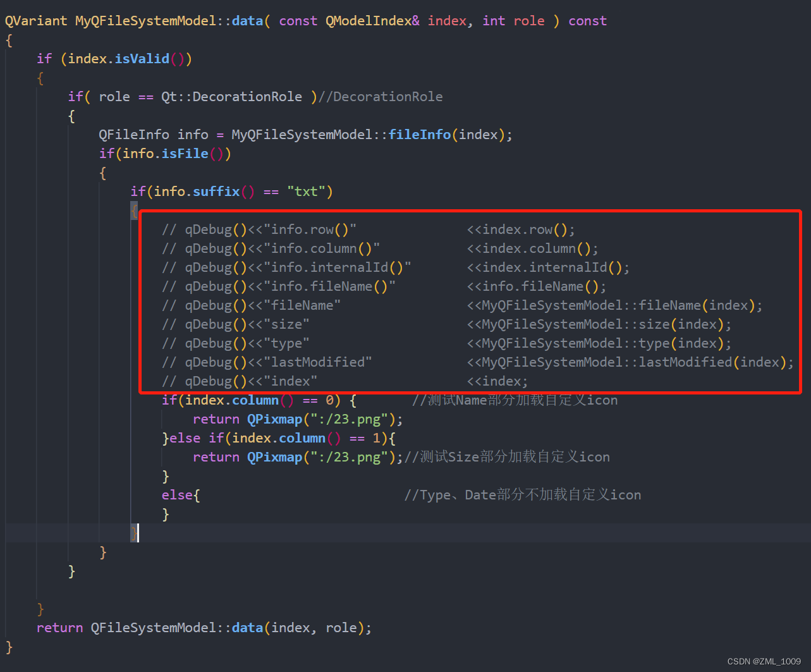Click the comment about Type、Date columns
This screenshot has height=672, width=811.
tap(521, 494)
